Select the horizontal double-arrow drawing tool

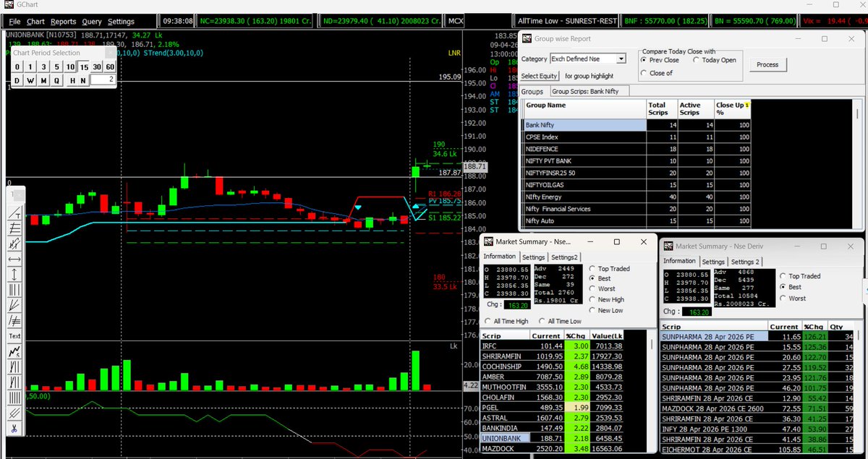(x=14, y=259)
